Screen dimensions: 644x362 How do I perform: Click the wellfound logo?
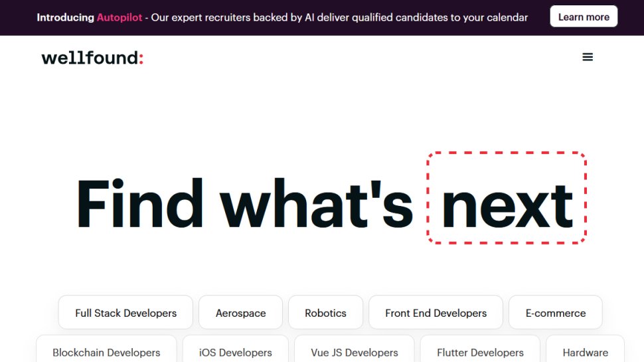click(x=92, y=58)
